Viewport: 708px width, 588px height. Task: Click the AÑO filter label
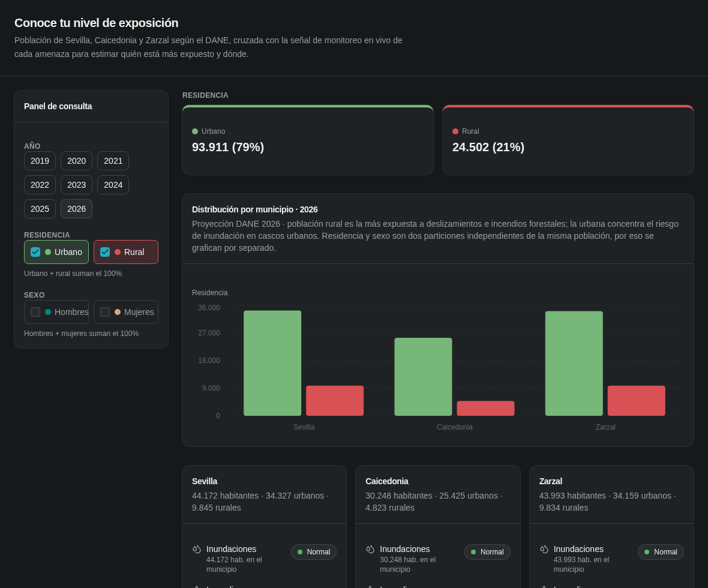click(x=32, y=146)
